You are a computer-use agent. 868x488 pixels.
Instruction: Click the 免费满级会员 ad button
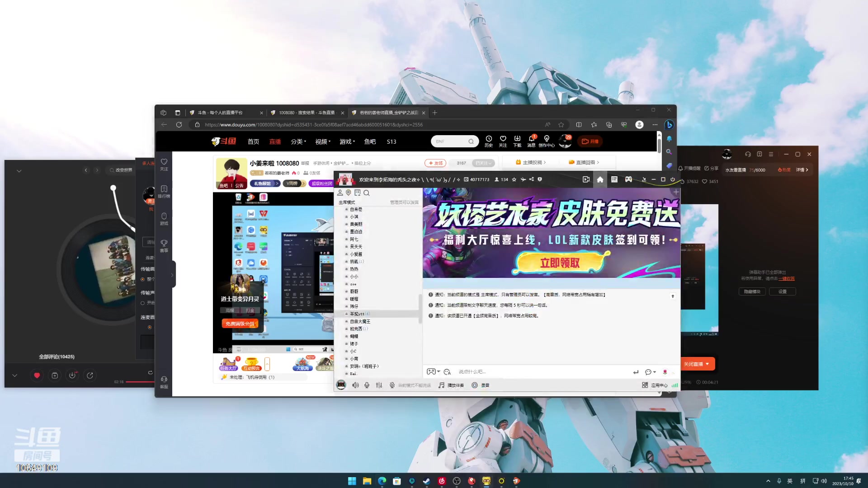(x=240, y=324)
